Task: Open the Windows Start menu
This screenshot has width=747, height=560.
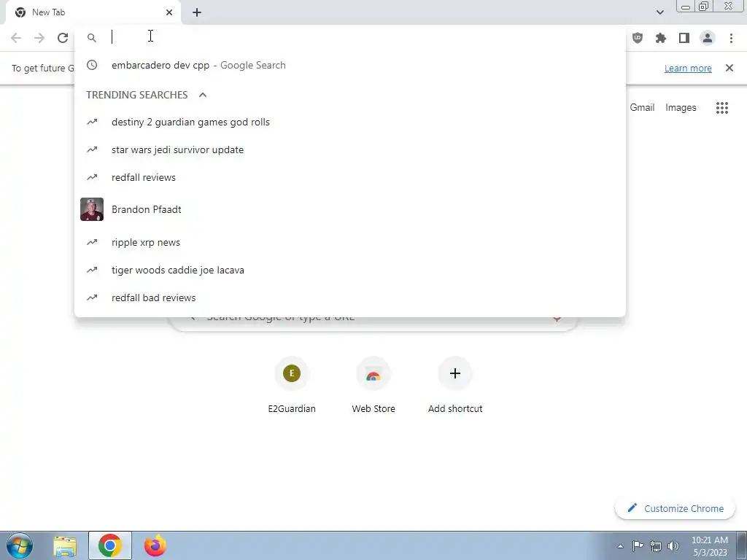Action: pos(20,545)
